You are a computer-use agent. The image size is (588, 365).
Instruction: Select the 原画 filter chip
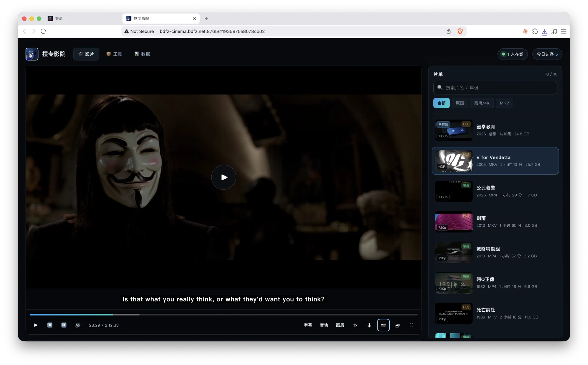point(460,103)
